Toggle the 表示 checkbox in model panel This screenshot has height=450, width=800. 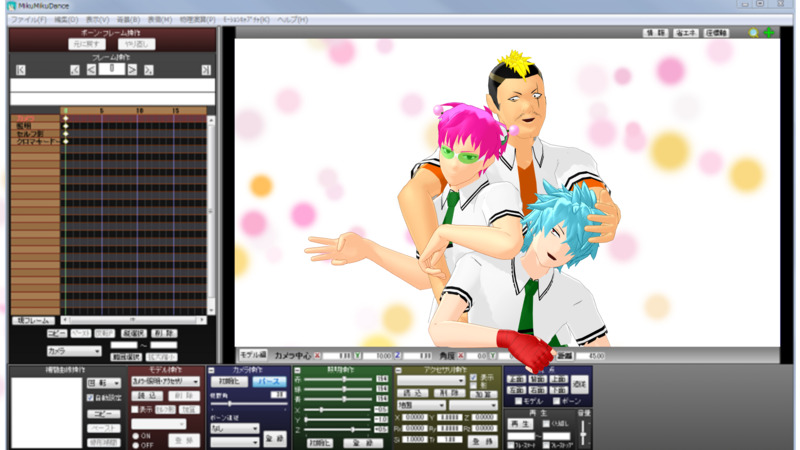tap(135, 409)
